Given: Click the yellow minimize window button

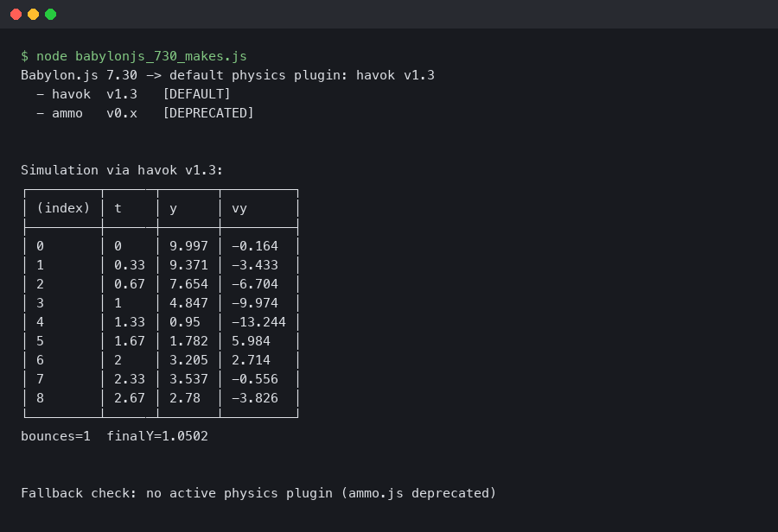Looking at the screenshot, I should 33,14.
